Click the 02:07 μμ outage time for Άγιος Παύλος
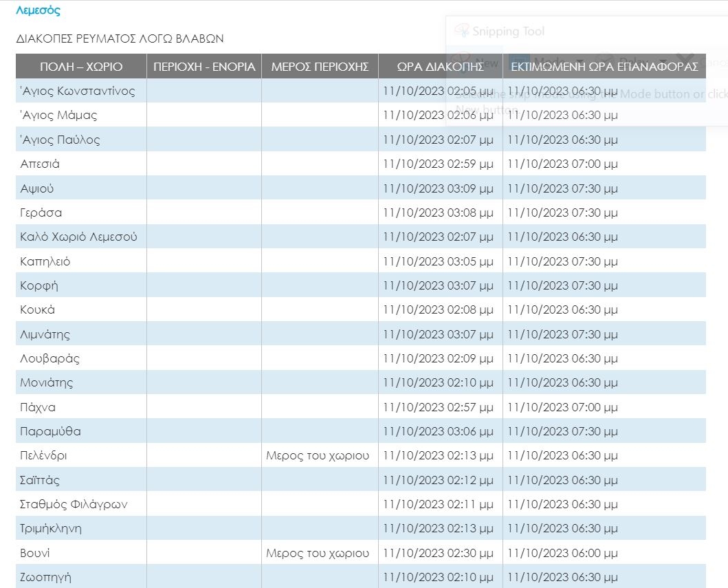Image resolution: width=728 pixels, height=588 pixels. click(438, 140)
